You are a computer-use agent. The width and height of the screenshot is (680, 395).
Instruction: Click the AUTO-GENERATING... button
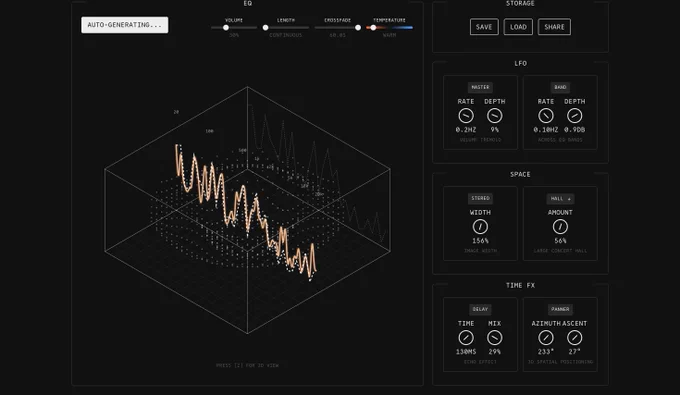[x=124, y=25]
